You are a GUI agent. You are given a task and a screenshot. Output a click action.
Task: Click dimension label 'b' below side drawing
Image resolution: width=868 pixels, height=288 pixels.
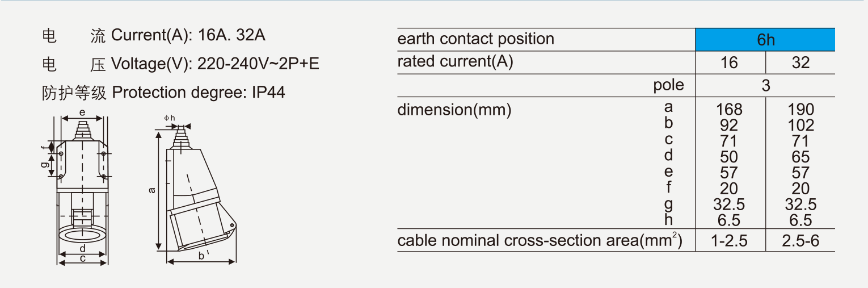pyautogui.click(x=201, y=256)
